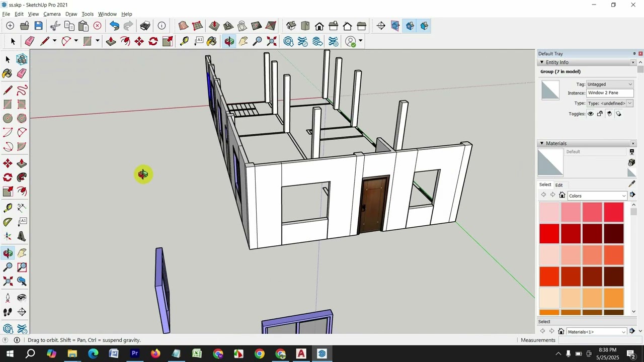Click the Details arrow beside Colors dropdown
The height and width of the screenshot is (362, 644).
point(632,195)
